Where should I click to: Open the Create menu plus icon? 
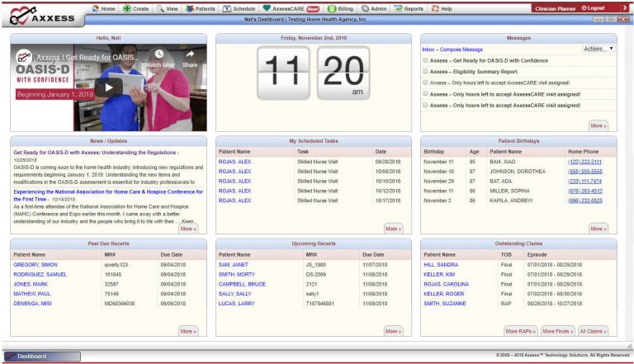(x=127, y=8)
